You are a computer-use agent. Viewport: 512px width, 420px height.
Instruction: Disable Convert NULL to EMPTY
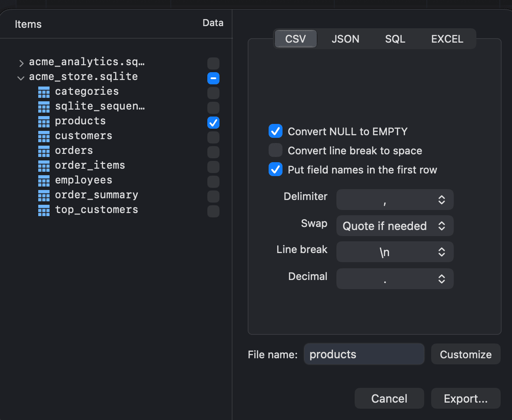coord(276,131)
